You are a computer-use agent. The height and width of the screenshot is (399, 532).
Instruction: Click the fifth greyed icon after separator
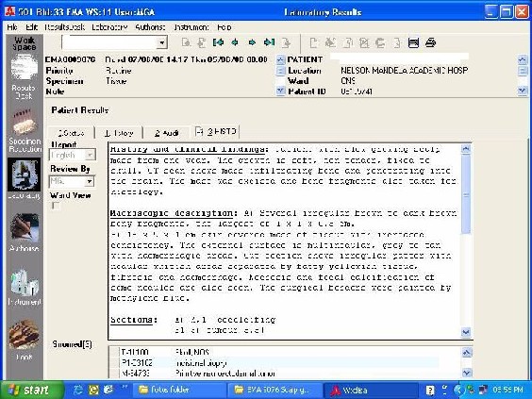(x=380, y=42)
